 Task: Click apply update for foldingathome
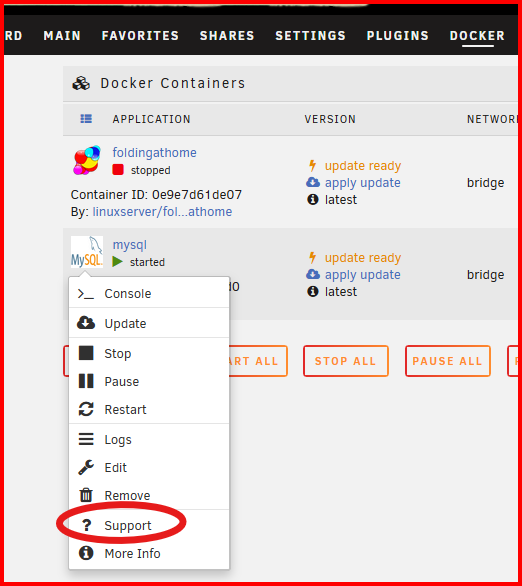(362, 182)
